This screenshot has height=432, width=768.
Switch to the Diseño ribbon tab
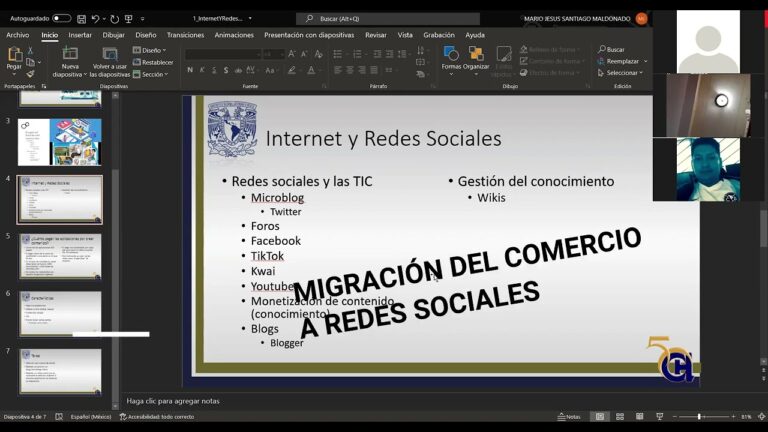[x=146, y=35]
